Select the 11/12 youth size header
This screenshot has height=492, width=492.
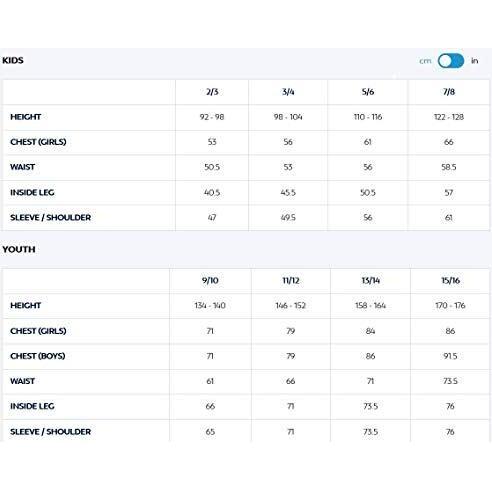click(x=291, y=280)
